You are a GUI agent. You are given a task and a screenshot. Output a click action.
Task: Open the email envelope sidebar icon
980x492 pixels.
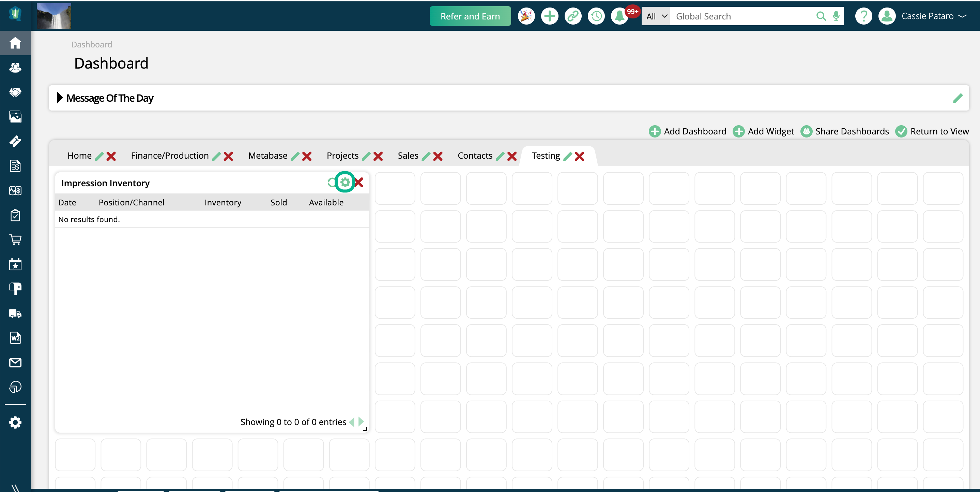pos(15,363)
